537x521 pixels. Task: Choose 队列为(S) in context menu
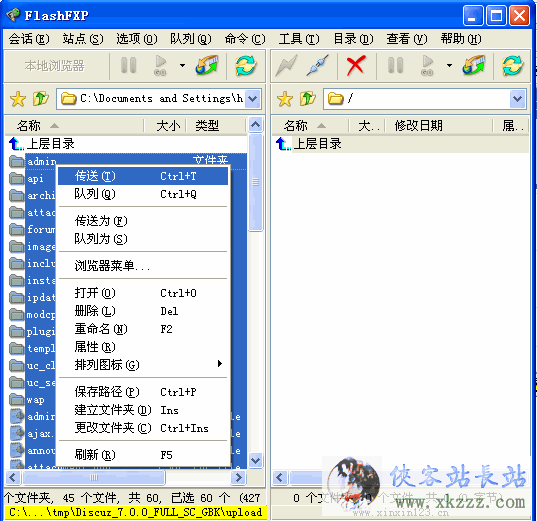pos(143,239)
